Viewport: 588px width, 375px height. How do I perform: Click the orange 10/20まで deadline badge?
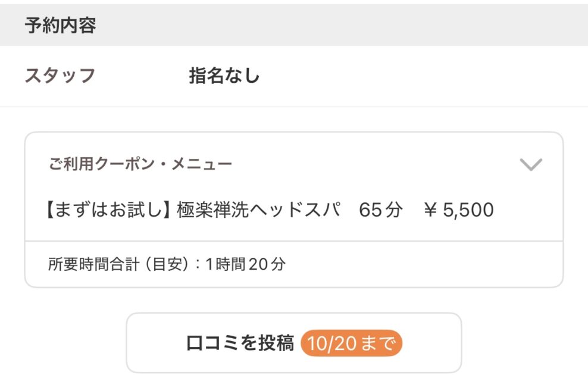(351, 343)
